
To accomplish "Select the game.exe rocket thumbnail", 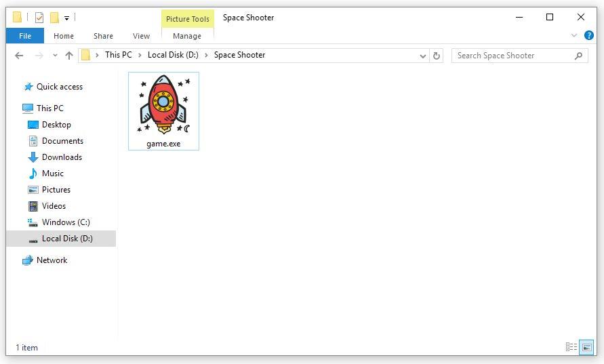I will pyautogui.click(x=164, y=104).
